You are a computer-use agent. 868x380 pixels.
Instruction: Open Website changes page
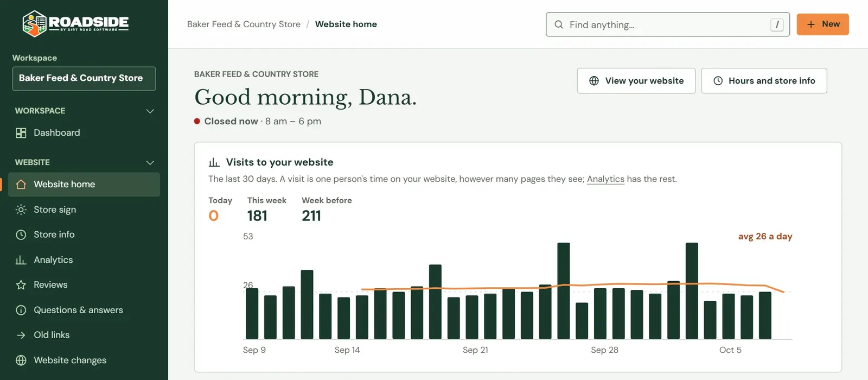click(84, 360)
